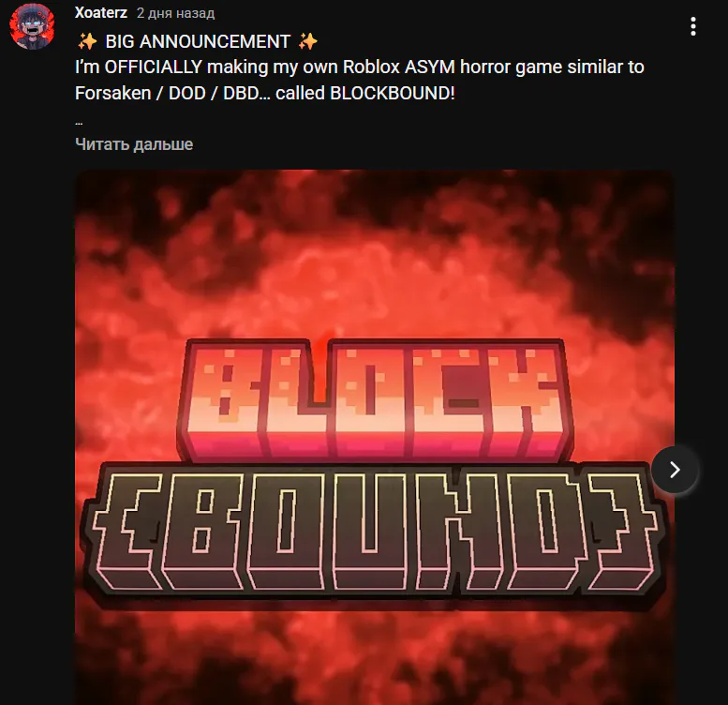
Task: Expand the post with Читать дальше
Action: pos(134,144)
